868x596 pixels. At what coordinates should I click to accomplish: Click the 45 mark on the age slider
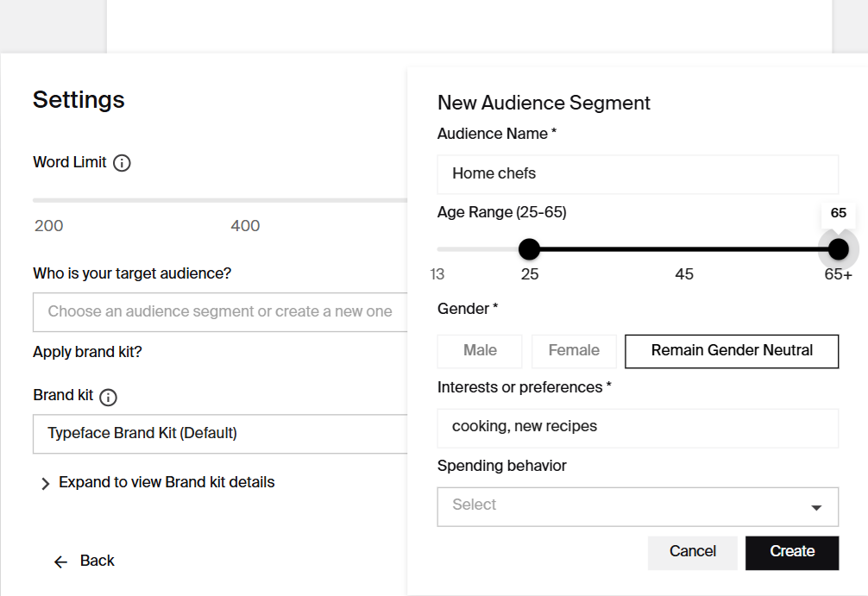click(684, 274)
